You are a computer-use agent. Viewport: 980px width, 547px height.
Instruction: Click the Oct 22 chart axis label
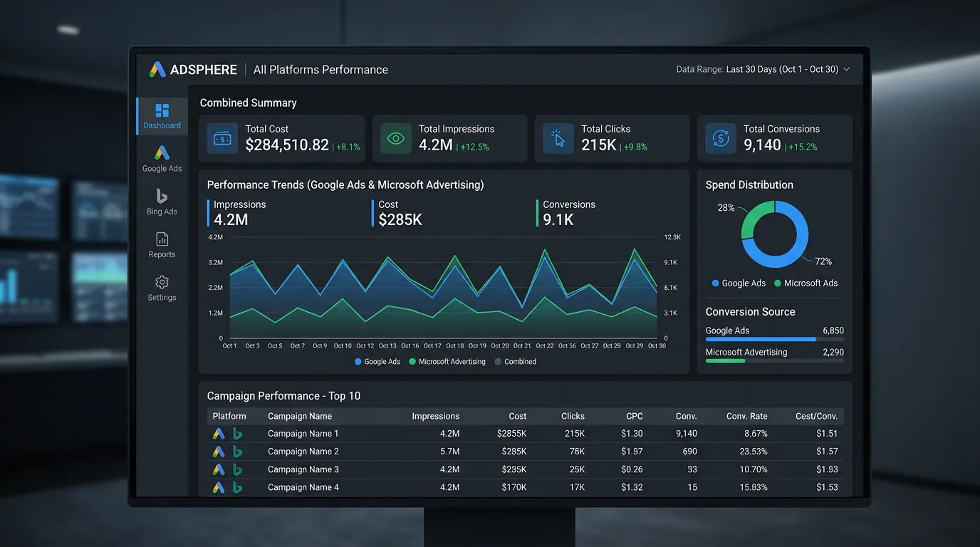545,346
